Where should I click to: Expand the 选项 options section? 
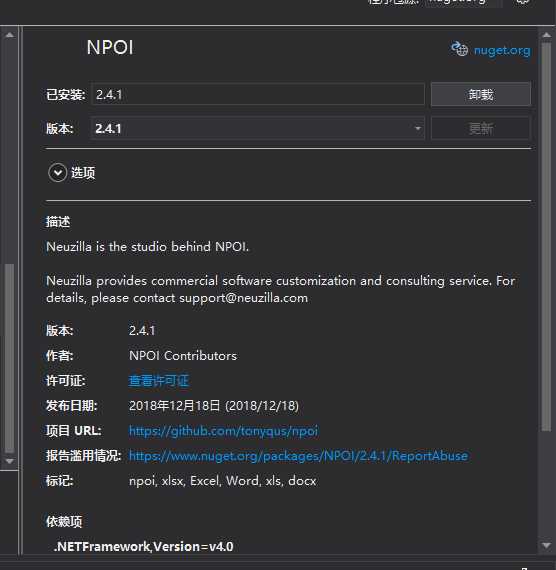[57, 173]
